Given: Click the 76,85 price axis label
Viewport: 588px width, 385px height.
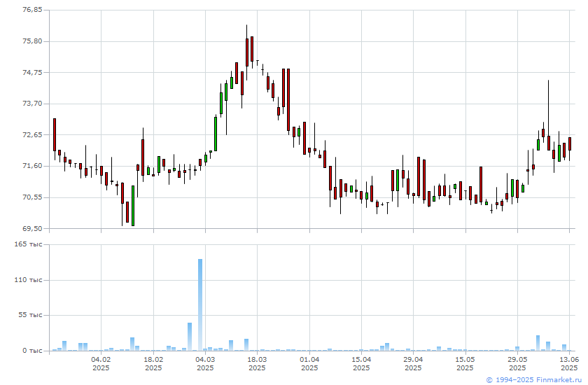Looking at the screenshot, I should [x=32, y=10].
